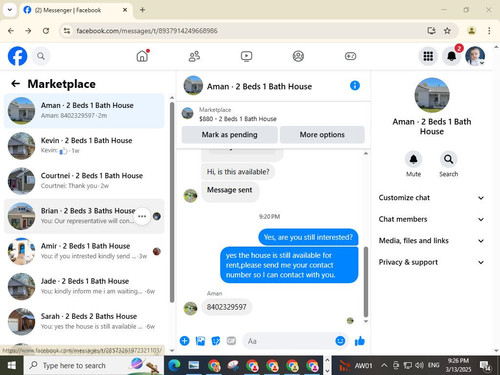Viewport: 500px width, 375px height.
Task: Open a new browser tab
Action: 142,10
